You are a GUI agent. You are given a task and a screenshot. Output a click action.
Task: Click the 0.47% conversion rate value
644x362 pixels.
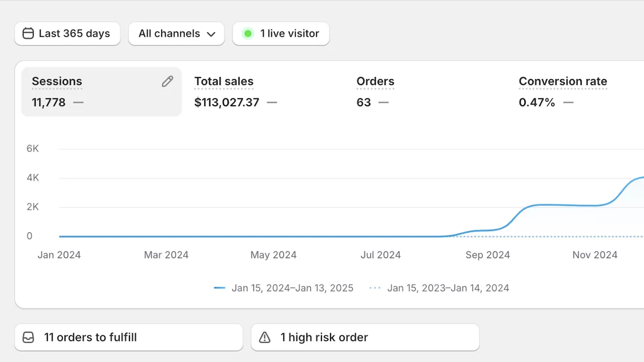point(537,102)
